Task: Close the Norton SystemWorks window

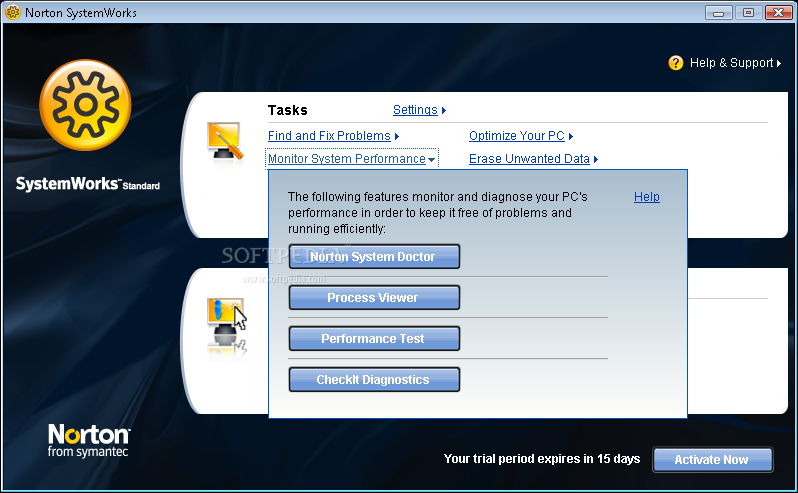Action: coord(779,13)
